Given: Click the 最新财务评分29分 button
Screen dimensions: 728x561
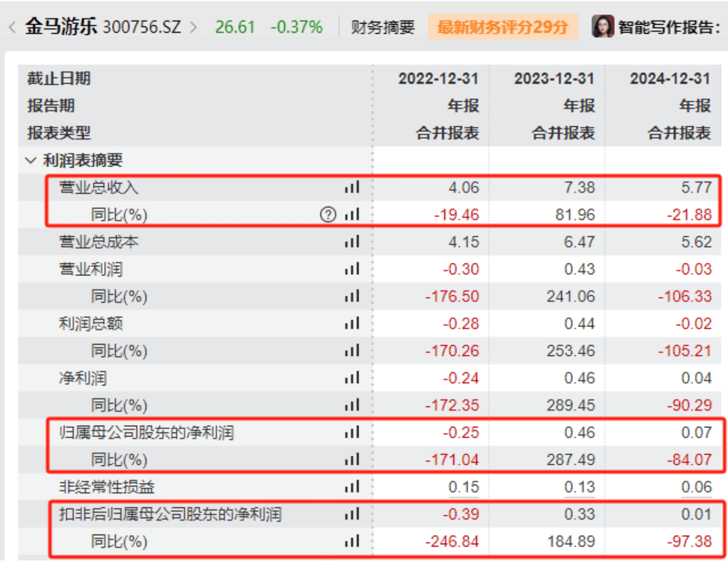Looking at the screenshot, I should pyautogui.click(x=503, y=27).
